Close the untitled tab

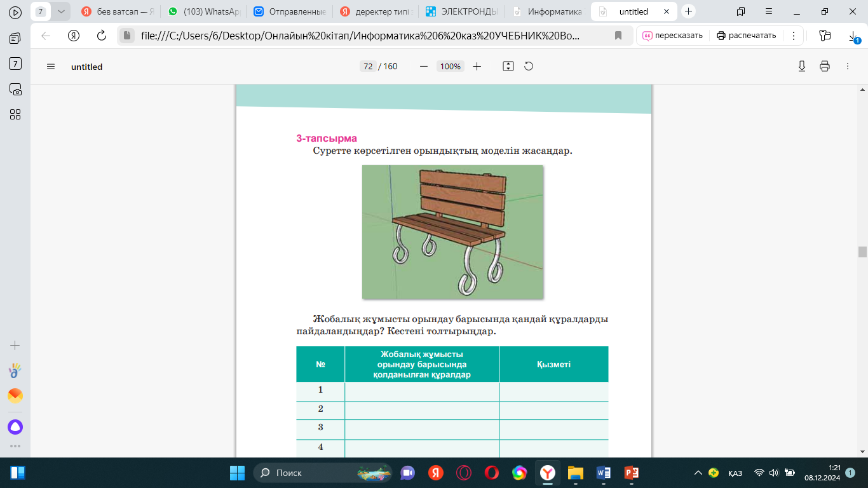667,11
